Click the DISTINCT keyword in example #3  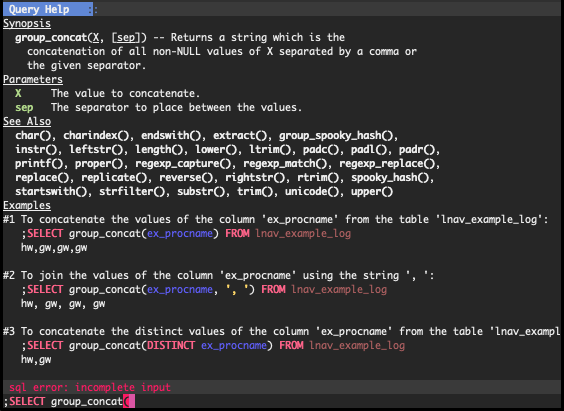pos(171,346)
